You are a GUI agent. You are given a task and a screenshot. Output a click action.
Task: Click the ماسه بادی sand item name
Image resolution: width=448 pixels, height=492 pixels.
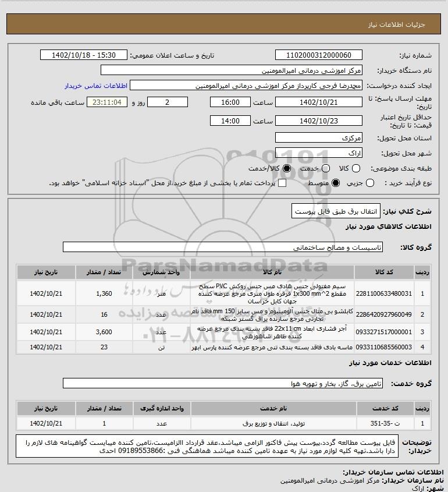click(x=272, y=348)
